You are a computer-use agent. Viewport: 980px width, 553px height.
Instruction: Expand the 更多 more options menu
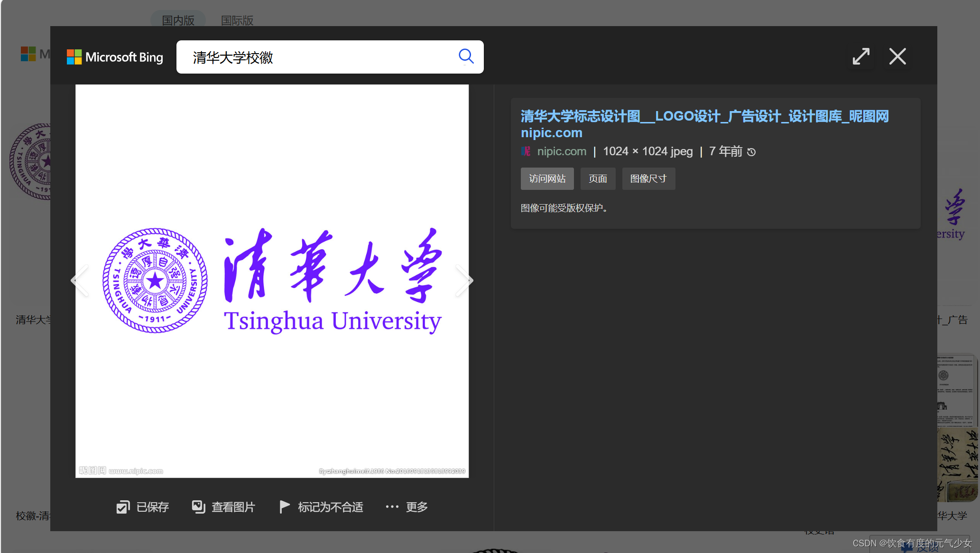click(x=407, y=507)
